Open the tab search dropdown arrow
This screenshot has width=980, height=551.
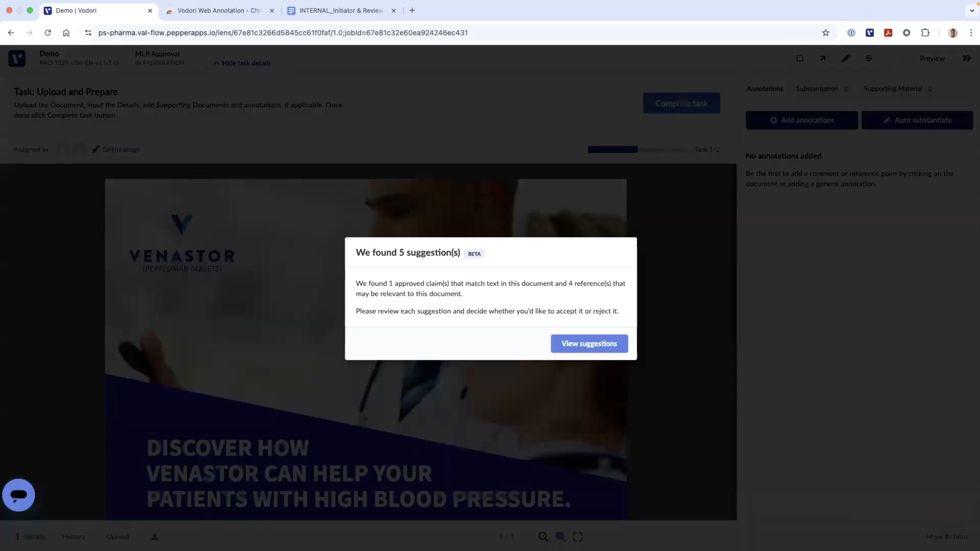point(972,11)
